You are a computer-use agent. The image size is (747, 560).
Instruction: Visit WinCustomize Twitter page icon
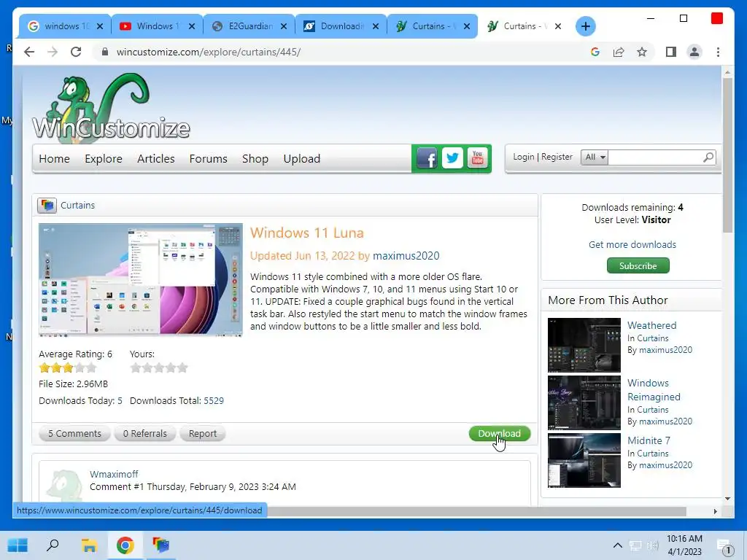(x=452, y=158)
